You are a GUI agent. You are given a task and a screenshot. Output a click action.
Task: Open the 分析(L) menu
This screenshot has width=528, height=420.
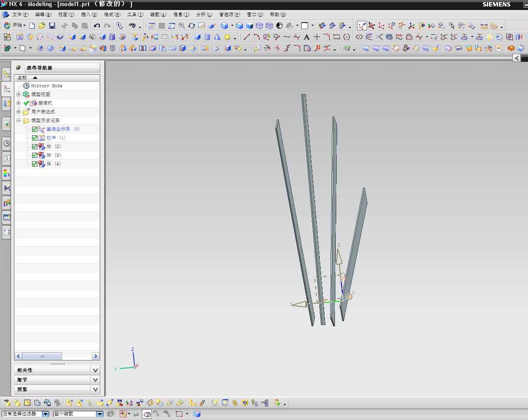tap(204, 14)
